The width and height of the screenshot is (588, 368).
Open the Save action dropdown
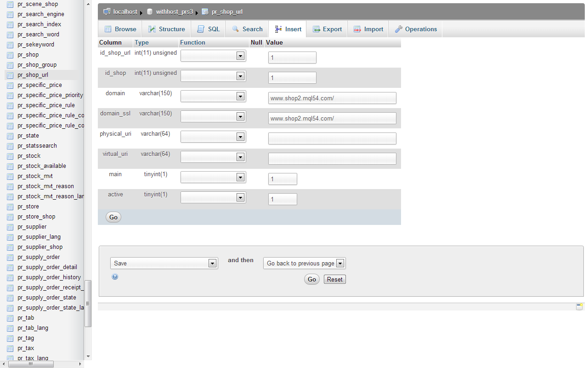point(164,263)
